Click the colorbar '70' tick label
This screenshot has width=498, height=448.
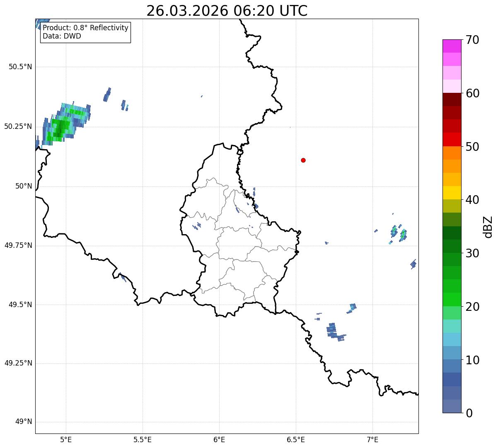pos(472,40)
